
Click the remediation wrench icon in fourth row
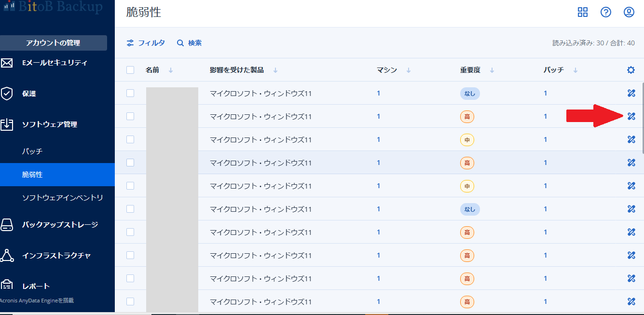click(x=631, y=163)
